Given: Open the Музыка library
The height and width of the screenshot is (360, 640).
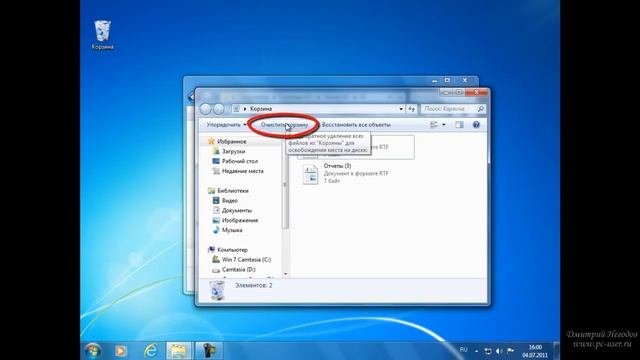Looking at the screenshot, I should 232,230.
